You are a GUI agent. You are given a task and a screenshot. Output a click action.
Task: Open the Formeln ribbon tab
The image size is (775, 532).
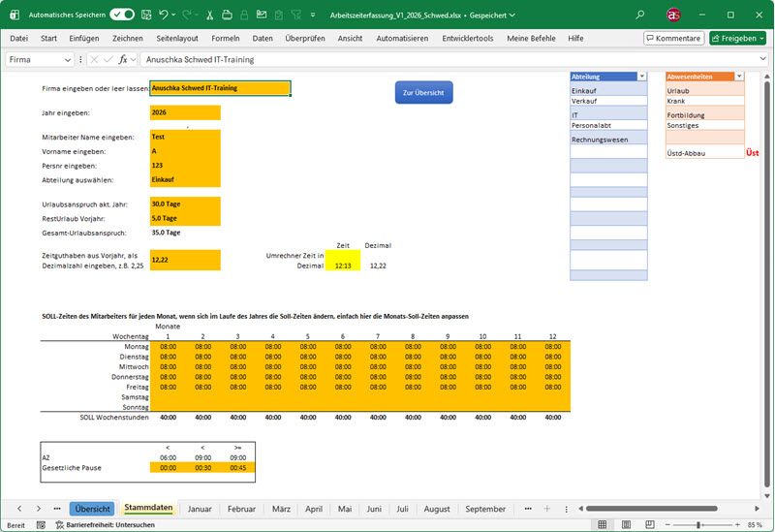[x=225, y=38]
